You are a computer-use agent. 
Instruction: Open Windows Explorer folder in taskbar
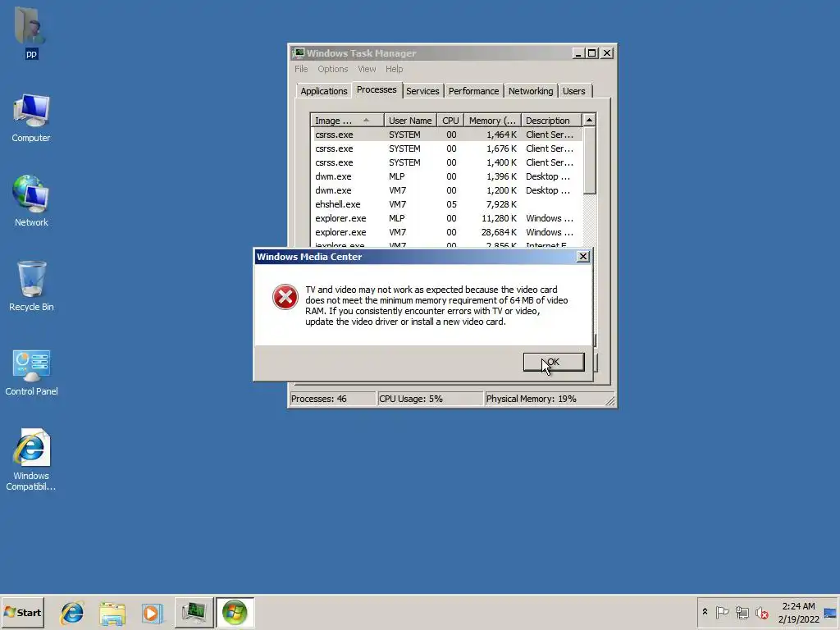pyautogui.click(x=112, y=613)
